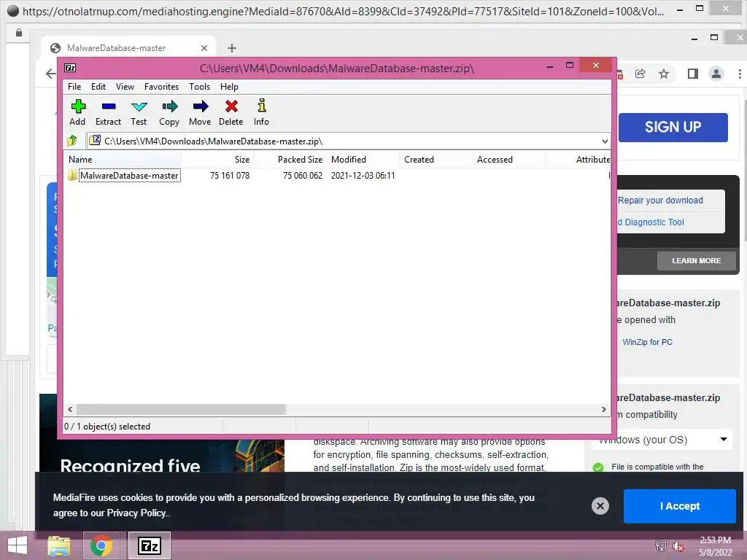Click 7-Zip taskbar icon
The image size is (747, 560).
tap(149, 545)
